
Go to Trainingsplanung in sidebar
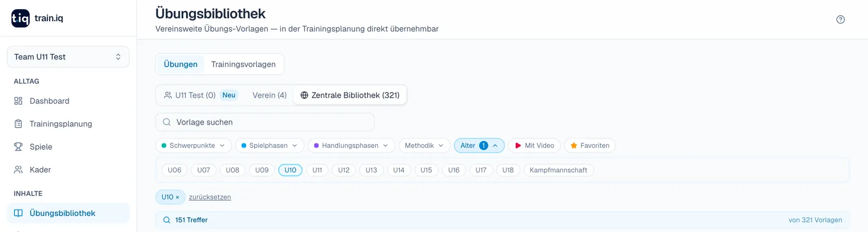click(x=68, y=124)
